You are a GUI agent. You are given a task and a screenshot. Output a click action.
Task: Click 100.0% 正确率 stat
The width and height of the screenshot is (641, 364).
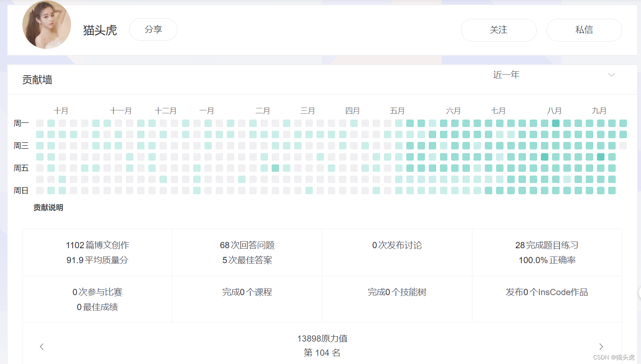[x=547, y=260]
